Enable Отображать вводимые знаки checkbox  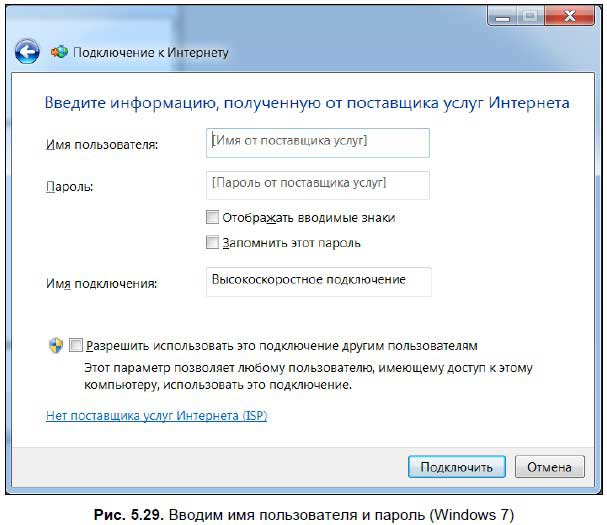(212, 217)
